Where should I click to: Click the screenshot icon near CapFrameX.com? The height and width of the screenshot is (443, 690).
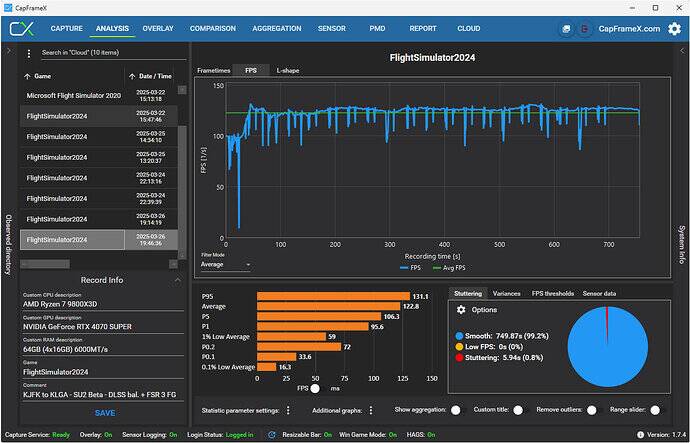coord(566,29)
